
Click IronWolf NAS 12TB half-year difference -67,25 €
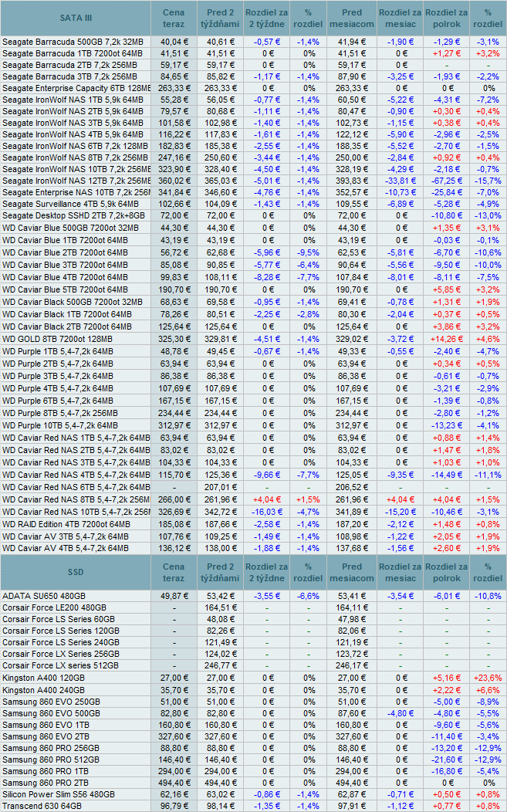click(x=446, y=181)
